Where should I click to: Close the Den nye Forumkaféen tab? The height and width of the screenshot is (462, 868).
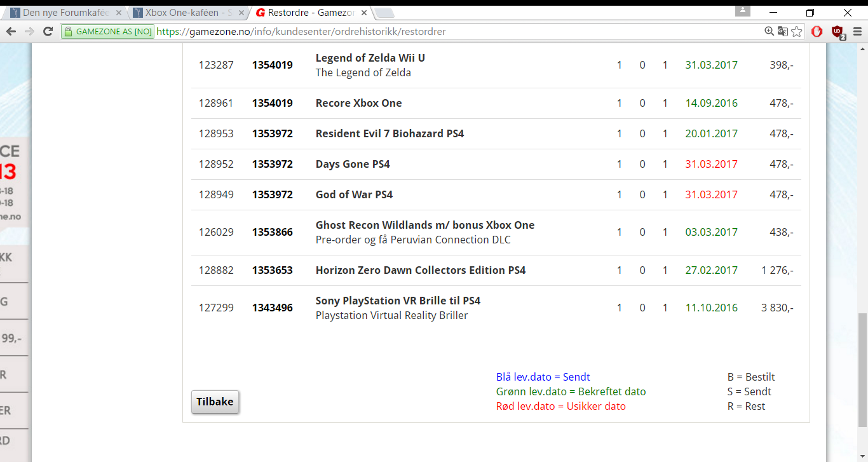click(x=118, y=13)
